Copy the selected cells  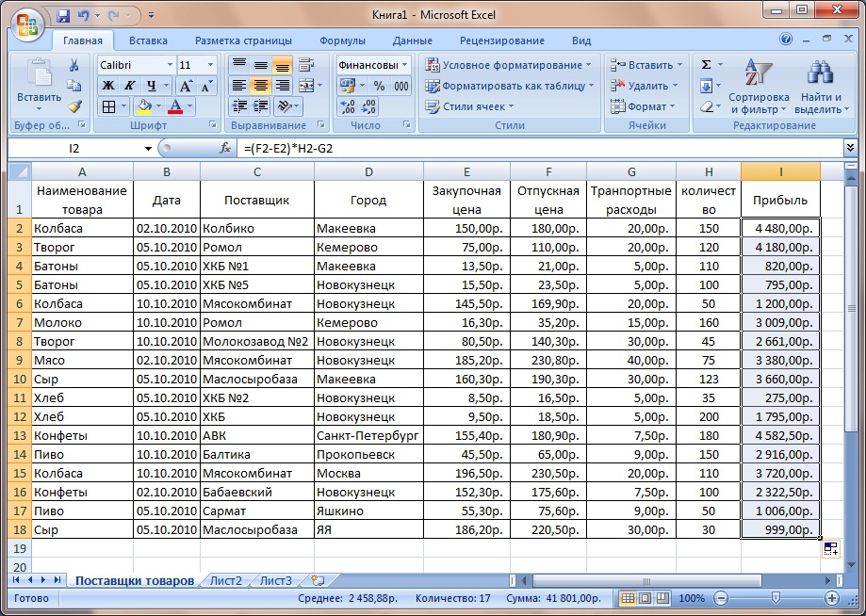(x=74, y=86)
